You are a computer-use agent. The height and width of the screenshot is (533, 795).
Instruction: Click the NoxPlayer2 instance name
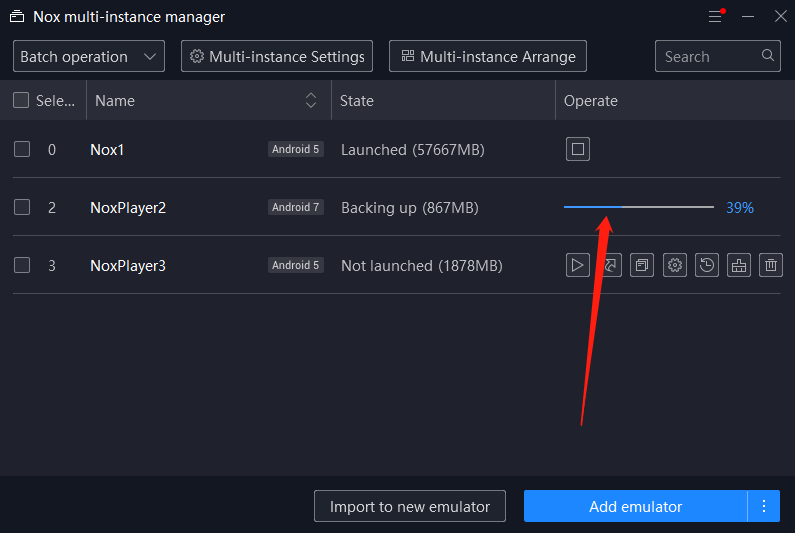pyautogui.click(x=128, y=208)
